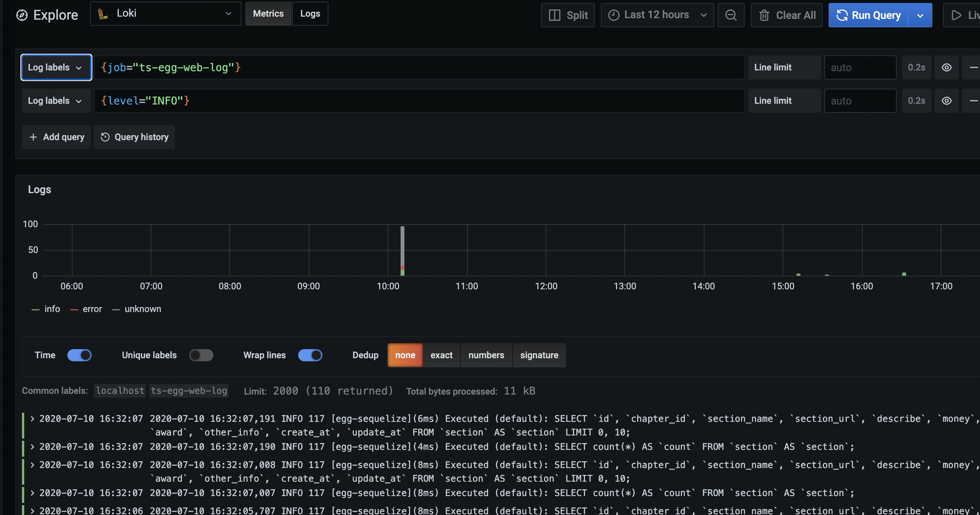This screenshot has height=515, width=980.
Task: Click the Add query plus button
Action: (x=56, y=137)
